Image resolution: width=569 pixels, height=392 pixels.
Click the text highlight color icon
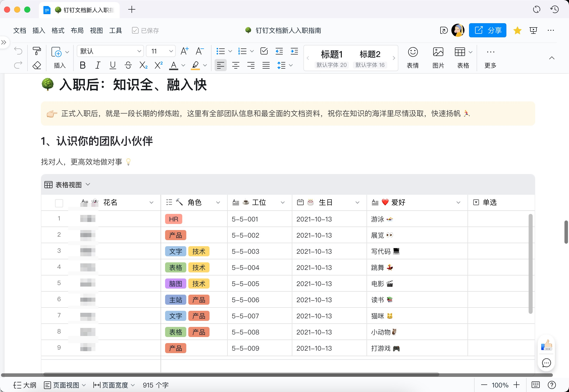(195, 66)
